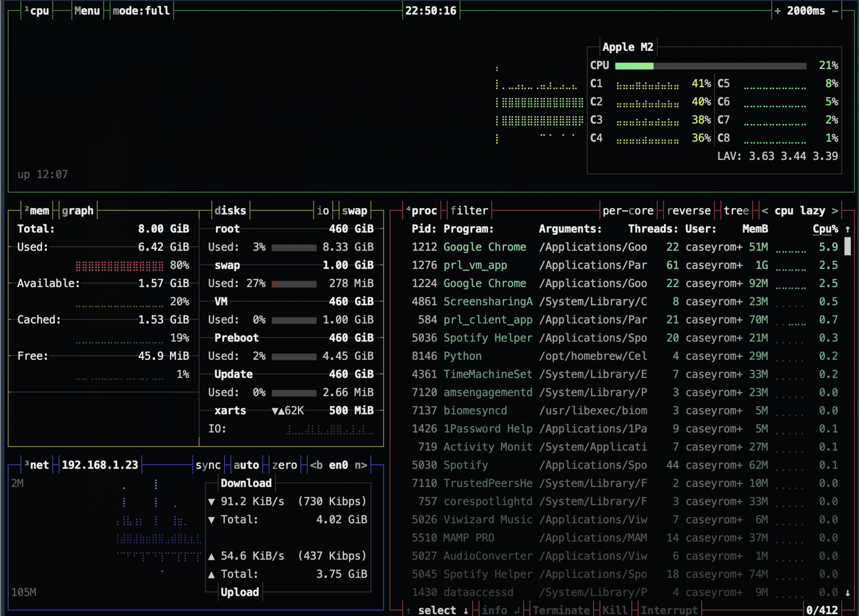This screenshot has height=616, width=859.
Task: Change the mode:full display mode
Action: [141, 11]
